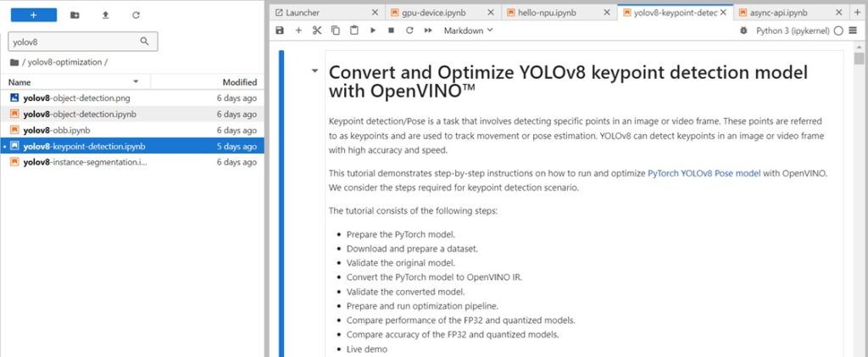Cut the selected cell with scissors icon
This screenshot has height=357, width=868.
click(317, 31)
